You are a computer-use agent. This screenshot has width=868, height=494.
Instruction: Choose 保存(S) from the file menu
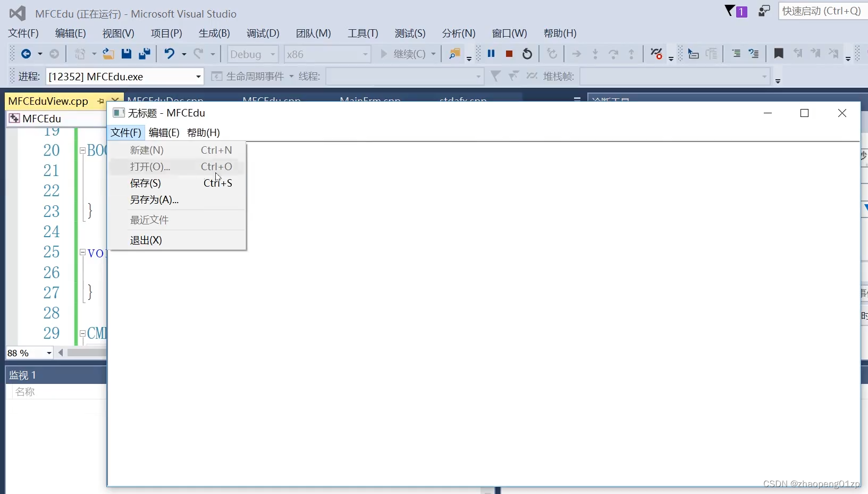pyautogui.click(x=177, y=183)
